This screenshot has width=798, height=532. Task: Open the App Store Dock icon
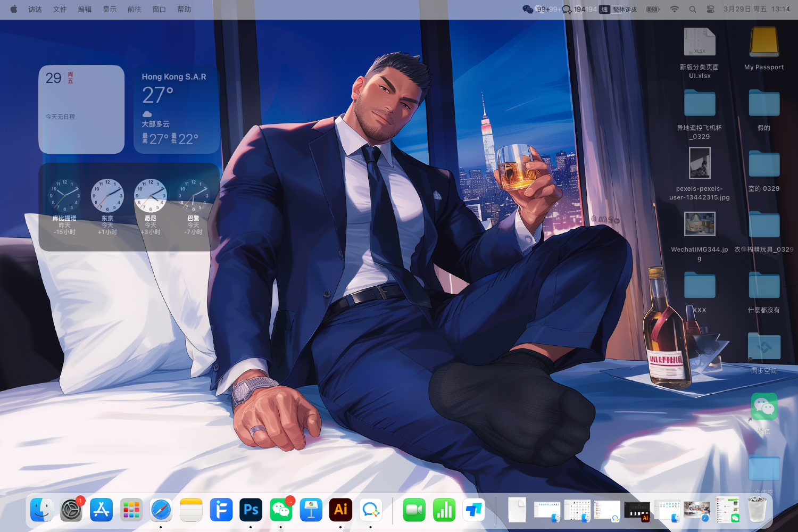point(101,510)
